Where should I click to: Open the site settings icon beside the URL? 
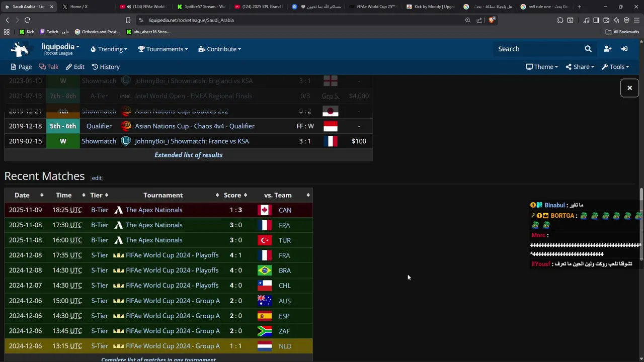coord(141,20)
